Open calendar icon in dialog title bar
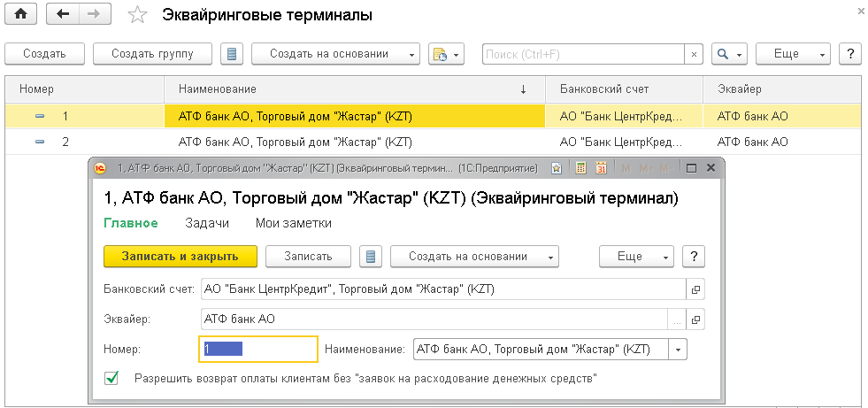The height and width of the screenshot is (408, 868). click(x=601, y=167)
